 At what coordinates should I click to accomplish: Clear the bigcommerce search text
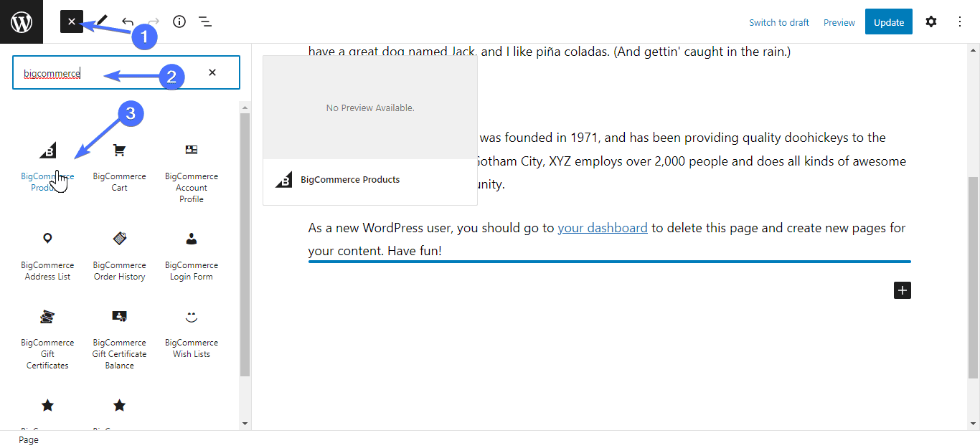212,72
